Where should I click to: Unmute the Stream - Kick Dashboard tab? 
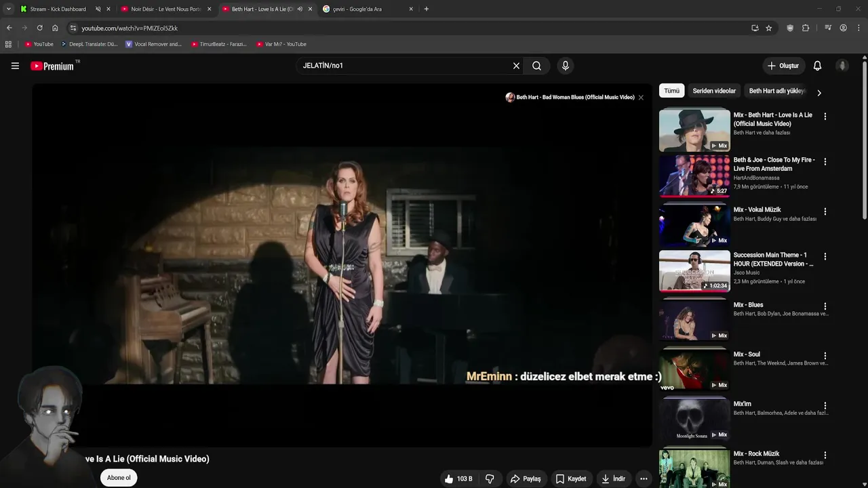(x=98, y=9)
